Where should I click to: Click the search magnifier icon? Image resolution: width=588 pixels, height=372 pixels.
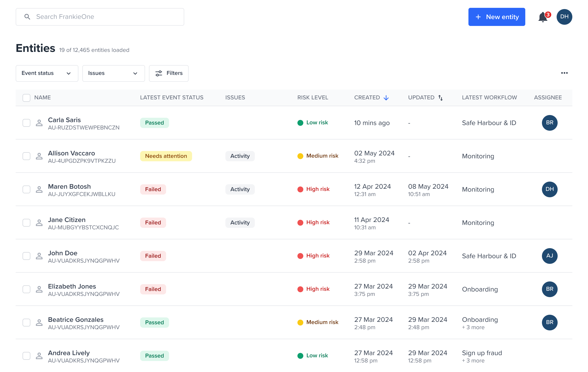click(x=27, y=17)
